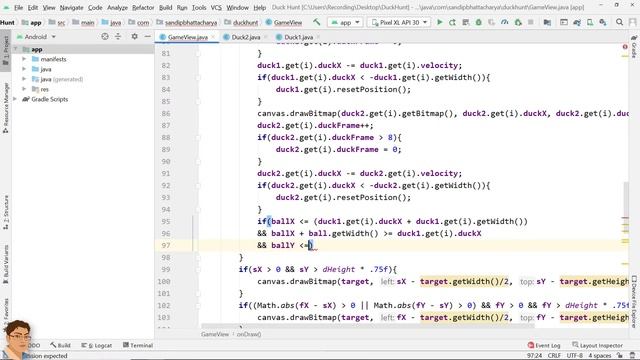Run the app with green play button

[x=440, y=22]
